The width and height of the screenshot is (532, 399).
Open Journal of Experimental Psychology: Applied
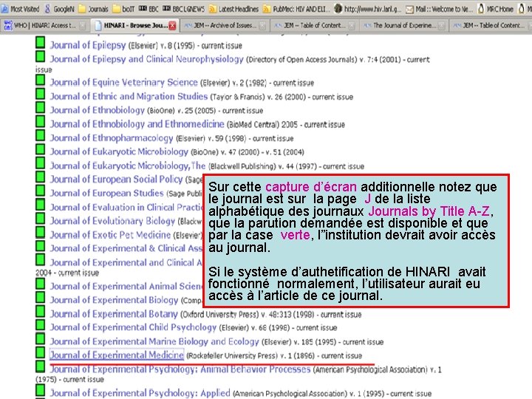140,393
